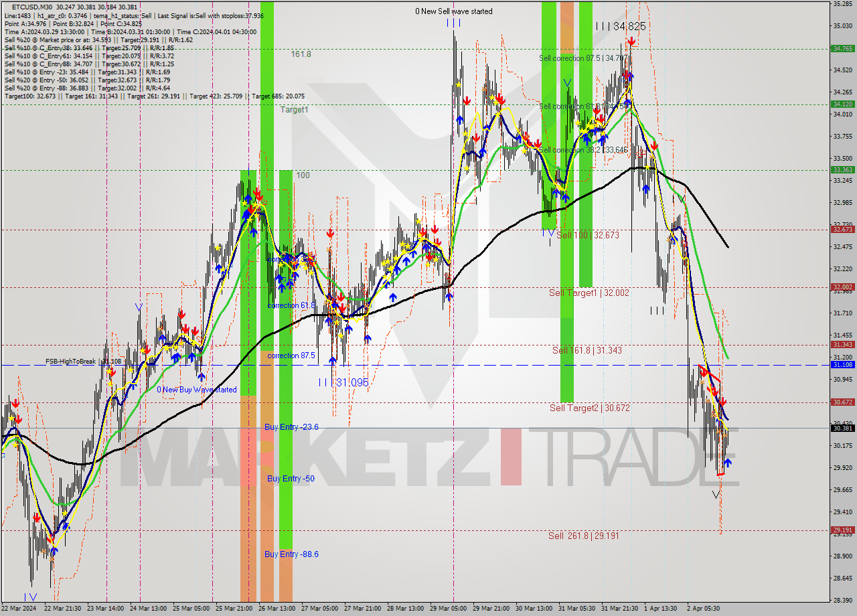Click the 'Sell %20 @ Entry -88: 36.883' line
This screenshot has height=616, width=857.
click(87, 88)
